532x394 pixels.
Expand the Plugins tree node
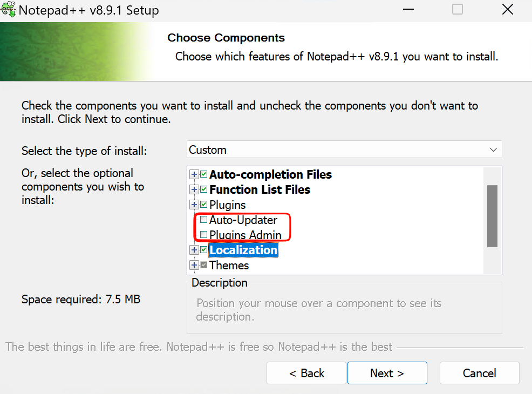(194, 205)
